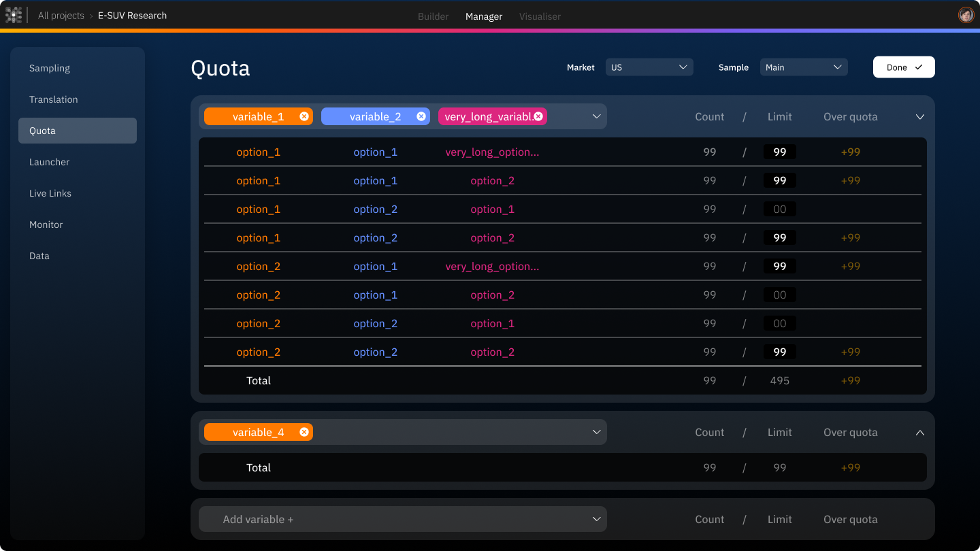Open the variable selector on the first group
980x551 pixels.
click(x=596, y=116)
